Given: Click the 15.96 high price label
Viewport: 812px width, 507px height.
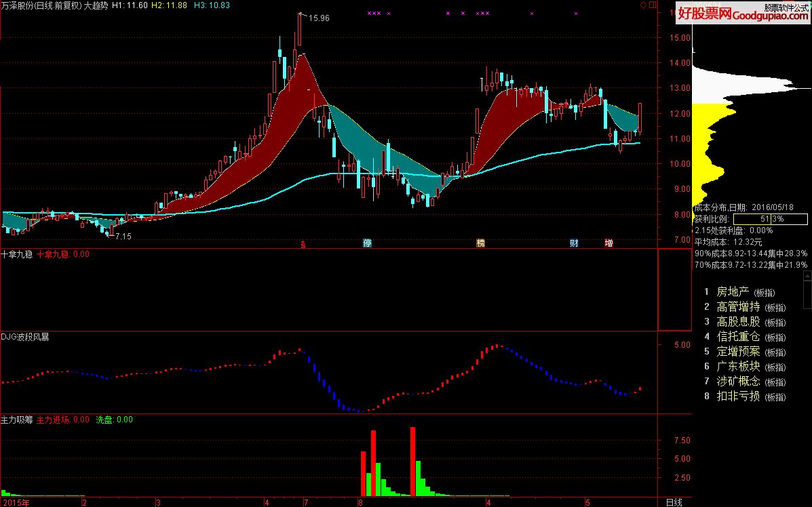Looking at the screenshot, I should click(x=318, y=18).
